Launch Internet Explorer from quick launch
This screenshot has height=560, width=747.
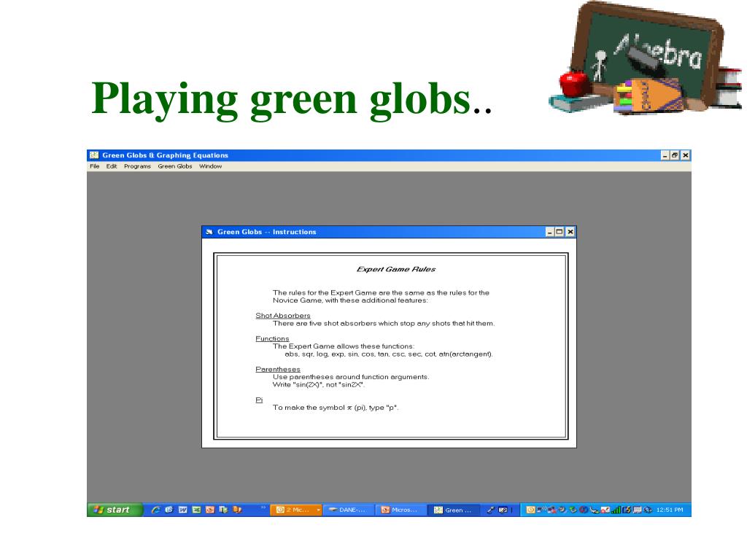155,510
